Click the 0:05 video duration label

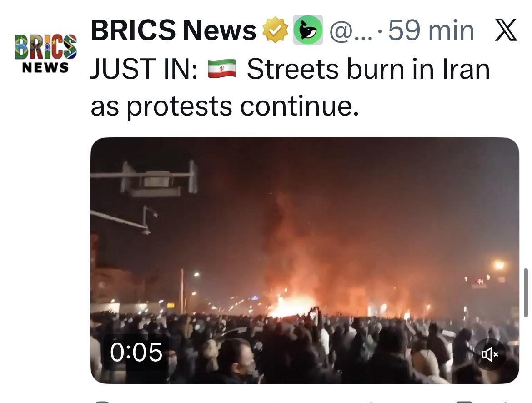tap(136, 352)
